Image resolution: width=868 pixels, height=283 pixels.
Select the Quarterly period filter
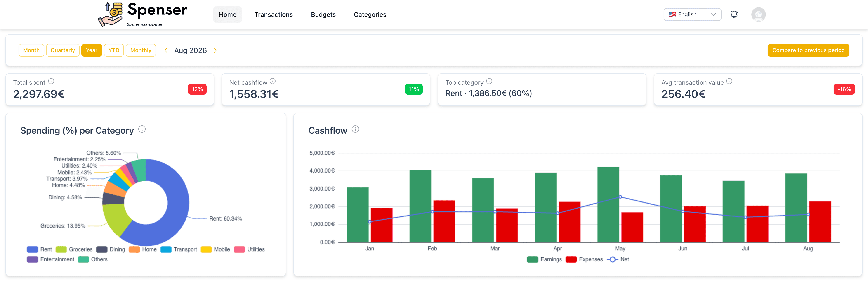[x=63, y=50]
